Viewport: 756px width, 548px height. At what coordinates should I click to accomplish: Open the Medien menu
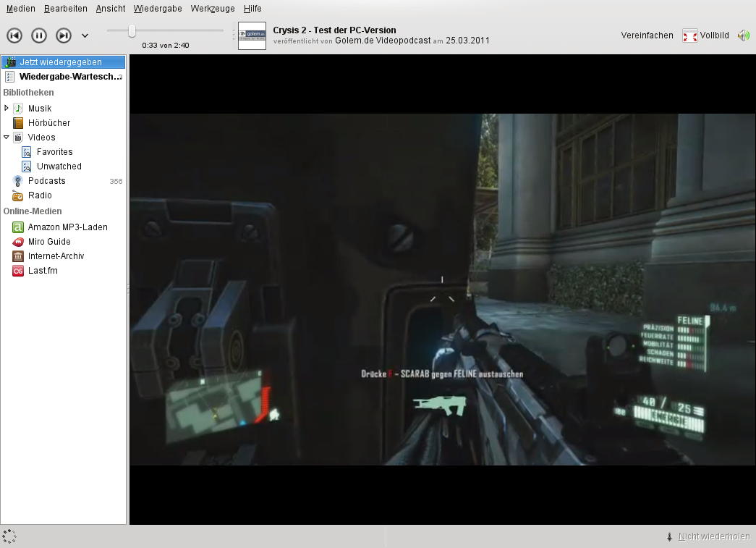[x=21, y=8]
